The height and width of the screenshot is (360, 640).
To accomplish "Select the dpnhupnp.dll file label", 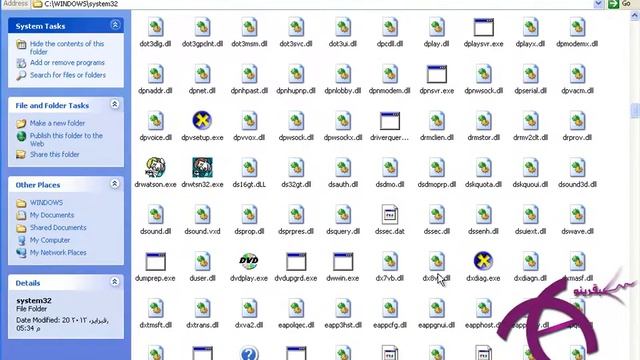I will [296, 91].
